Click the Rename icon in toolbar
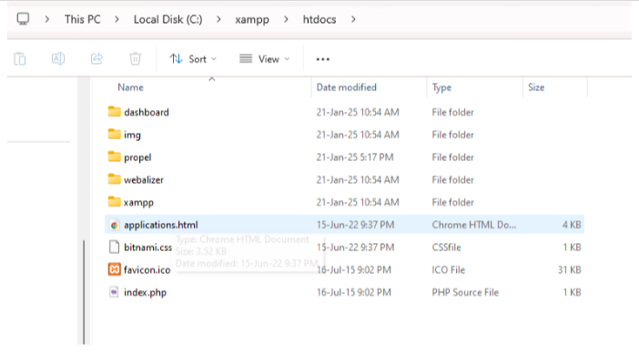The image size is (639, 364). (58, 58)
